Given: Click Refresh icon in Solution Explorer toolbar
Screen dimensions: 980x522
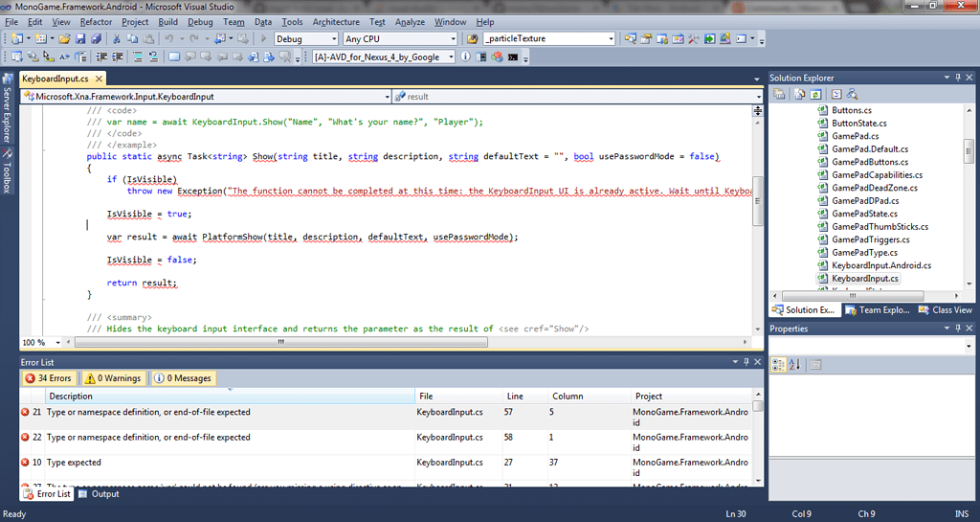Looking at the screenshot, I should [815, 95].
